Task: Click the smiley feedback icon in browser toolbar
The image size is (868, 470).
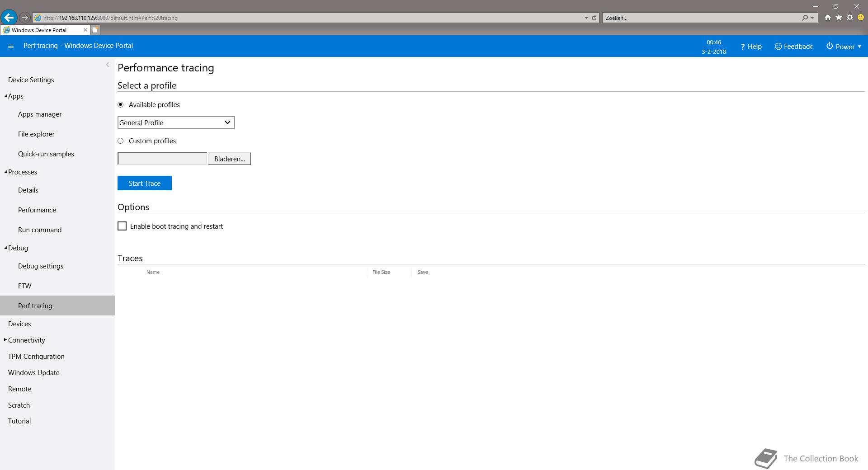Action: click(861, 18)
